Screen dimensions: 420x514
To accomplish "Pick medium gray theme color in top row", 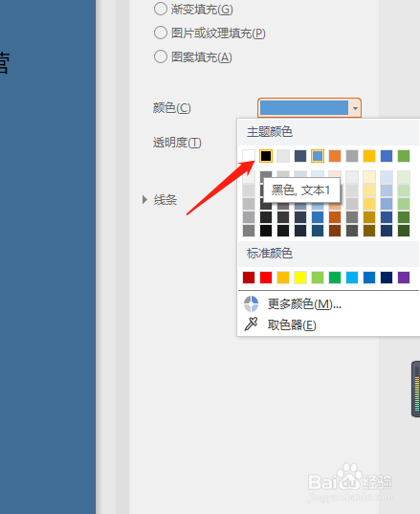I will click(352, 156).
